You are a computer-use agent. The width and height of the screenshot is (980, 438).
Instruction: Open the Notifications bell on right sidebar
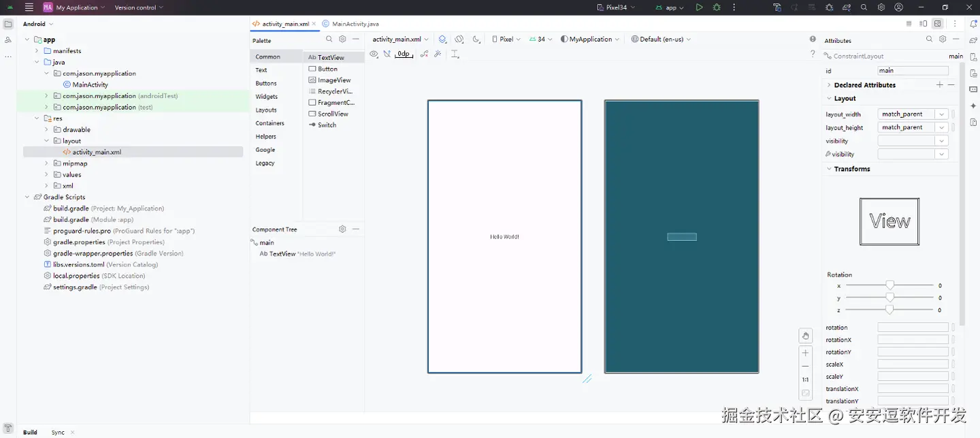[973, 24]
